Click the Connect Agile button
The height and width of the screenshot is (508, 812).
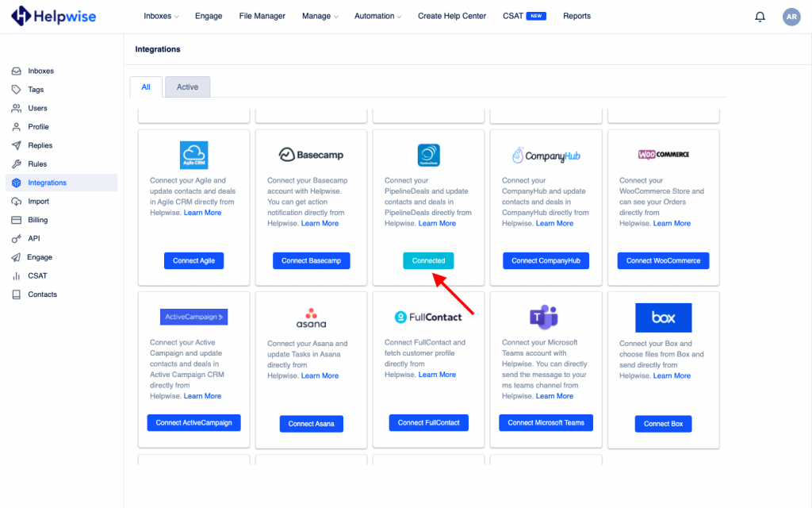[x=193, y=260]
